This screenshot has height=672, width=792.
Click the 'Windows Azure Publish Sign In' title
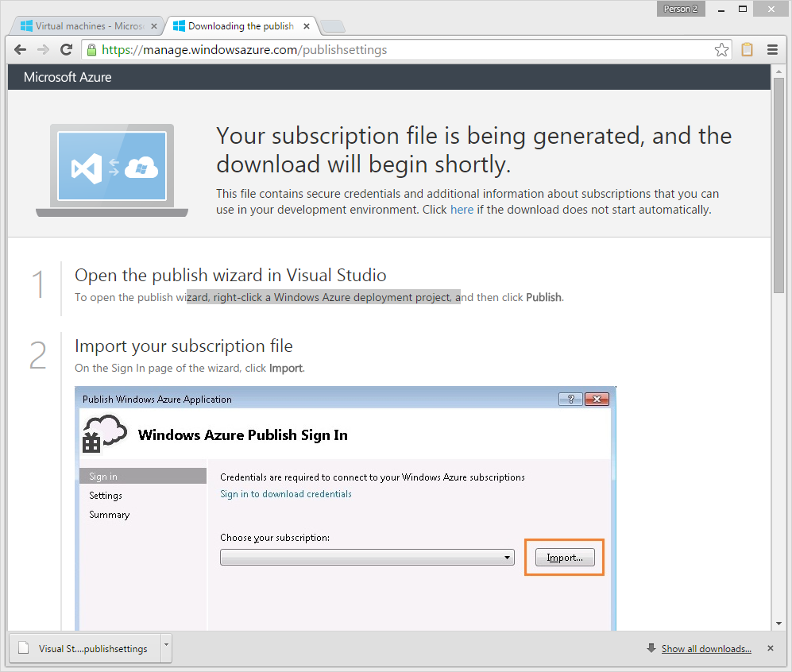point(242,434)
